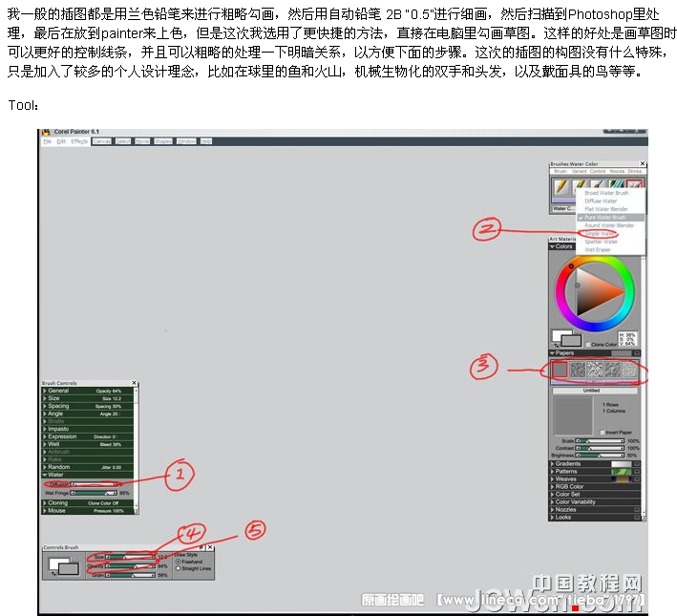Open the Variant menu in Brushes palette
The height and width of the screenshot is (616, 677).
coord(579,172)
